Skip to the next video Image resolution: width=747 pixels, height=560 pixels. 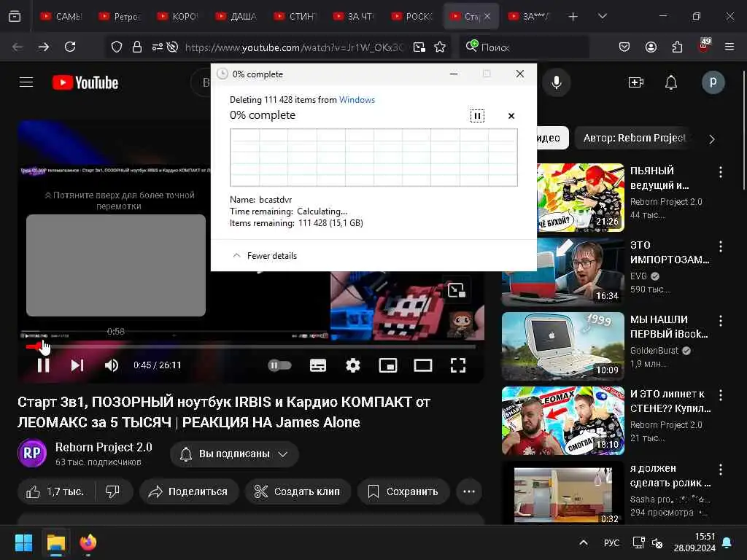coord(77,365)
